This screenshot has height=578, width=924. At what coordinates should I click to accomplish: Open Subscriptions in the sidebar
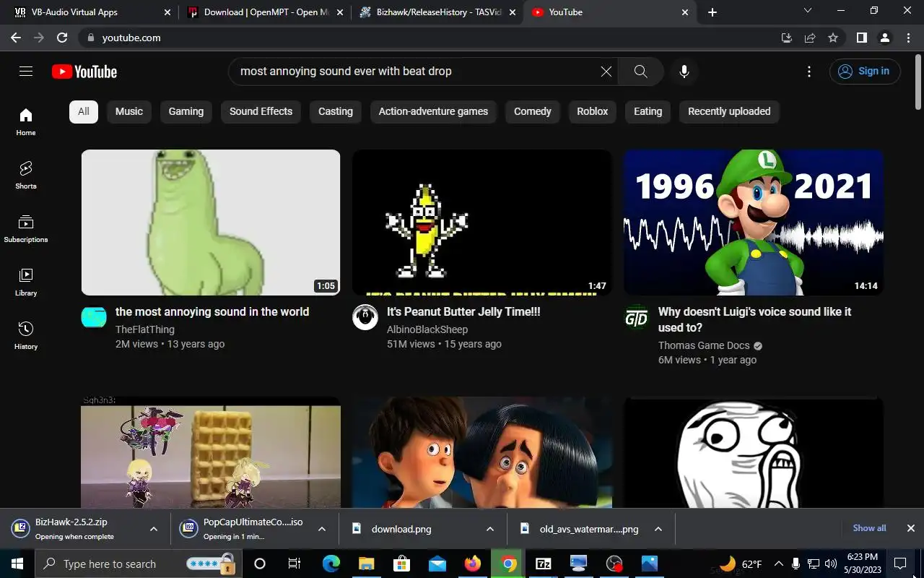pos(26,228)
